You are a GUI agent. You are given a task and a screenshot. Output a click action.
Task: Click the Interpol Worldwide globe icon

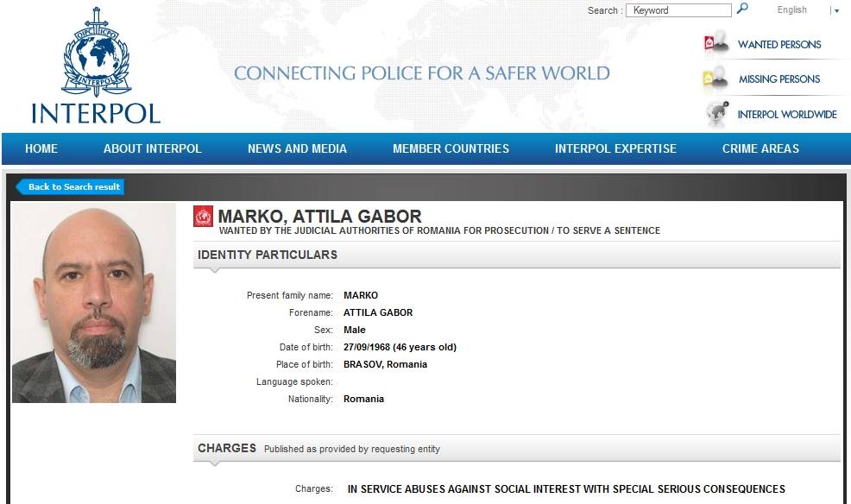717,113
